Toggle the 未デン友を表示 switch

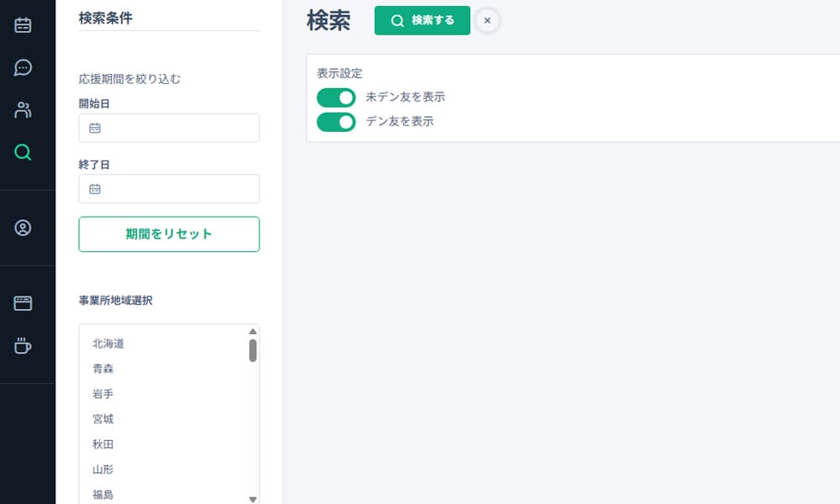(336, 97)
